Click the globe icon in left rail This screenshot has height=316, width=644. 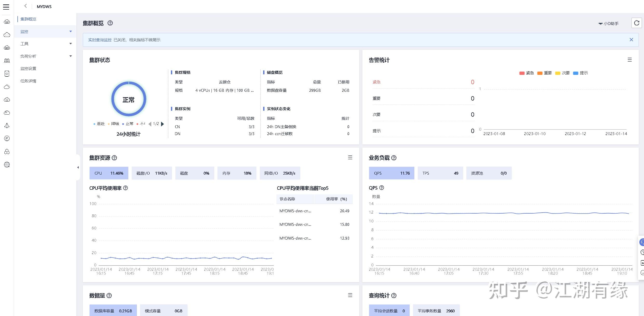coord(7,165)
